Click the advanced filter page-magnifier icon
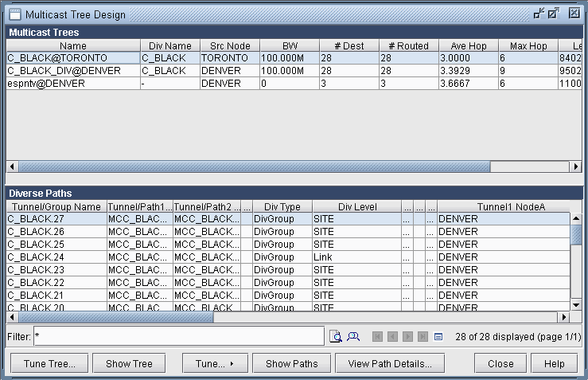The height and width of the screenshot is (380, 588). 336,336
